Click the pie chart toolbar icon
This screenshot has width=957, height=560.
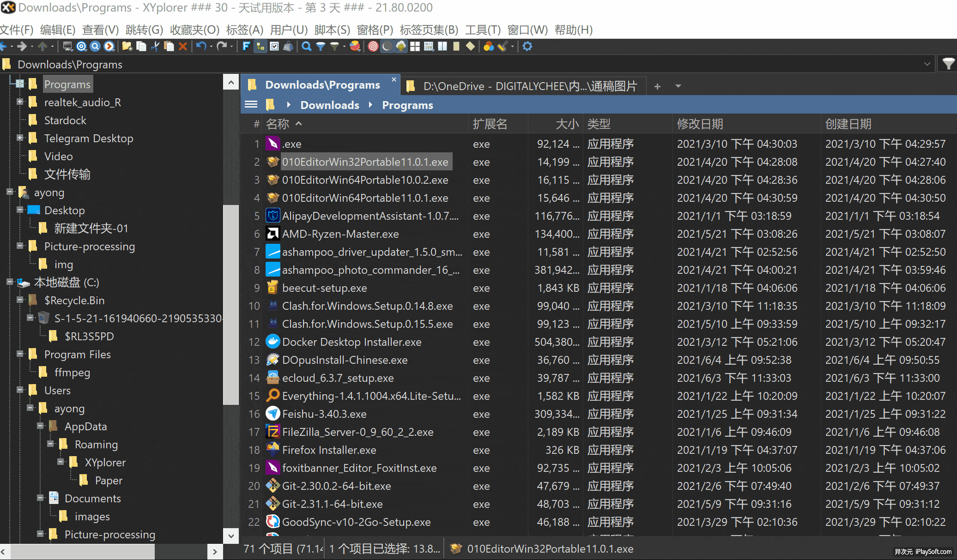click(355, 46)
